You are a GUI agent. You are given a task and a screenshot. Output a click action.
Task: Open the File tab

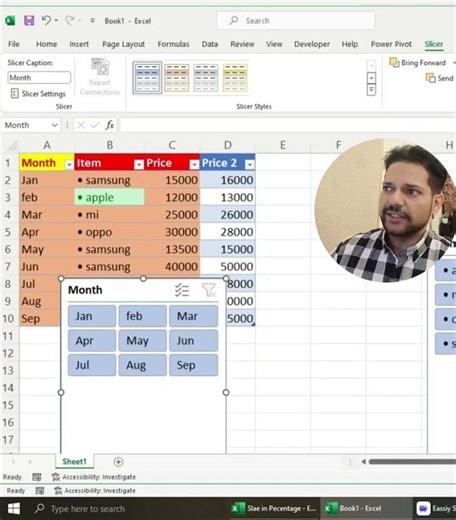point(14,44)
